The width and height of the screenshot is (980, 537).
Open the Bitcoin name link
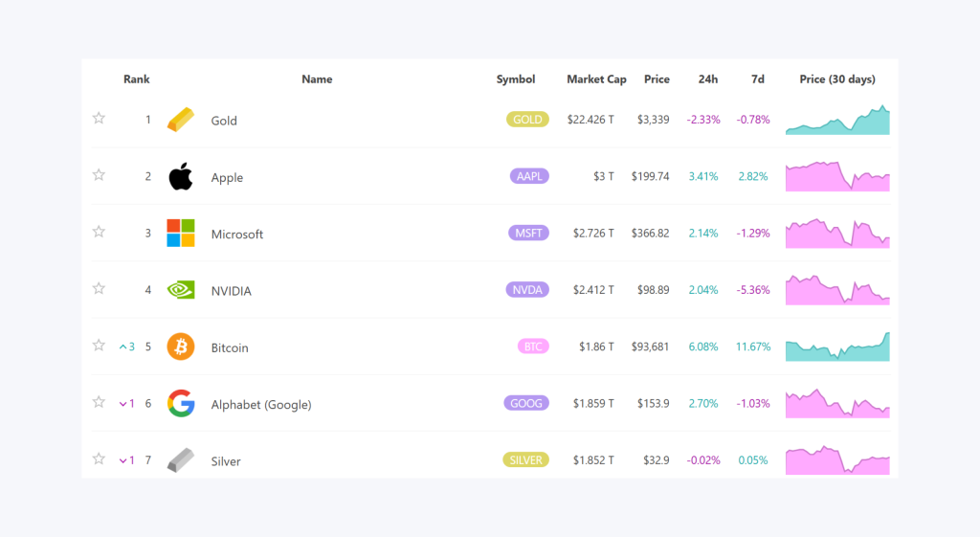[230, 347]
